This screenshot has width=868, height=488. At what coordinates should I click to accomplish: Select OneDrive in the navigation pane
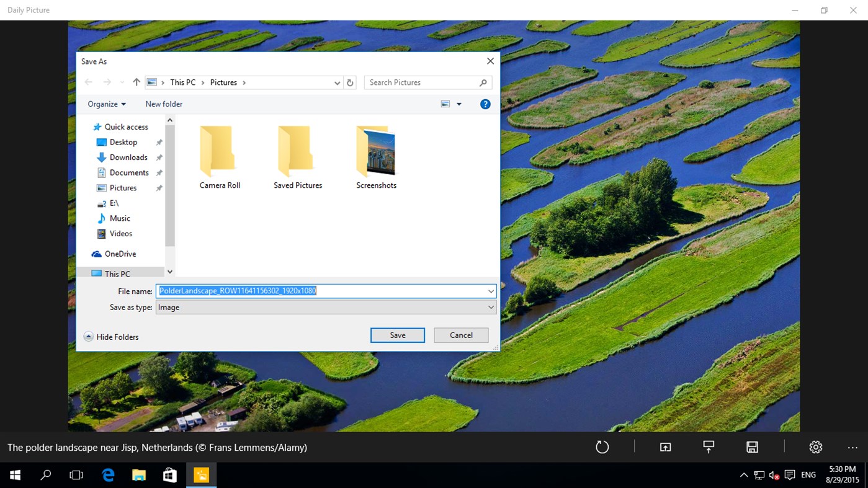pos(122,254)
